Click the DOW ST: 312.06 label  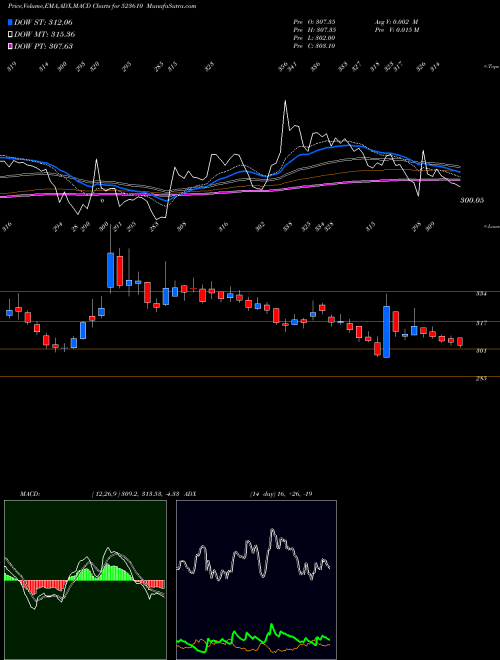[43, 22]
